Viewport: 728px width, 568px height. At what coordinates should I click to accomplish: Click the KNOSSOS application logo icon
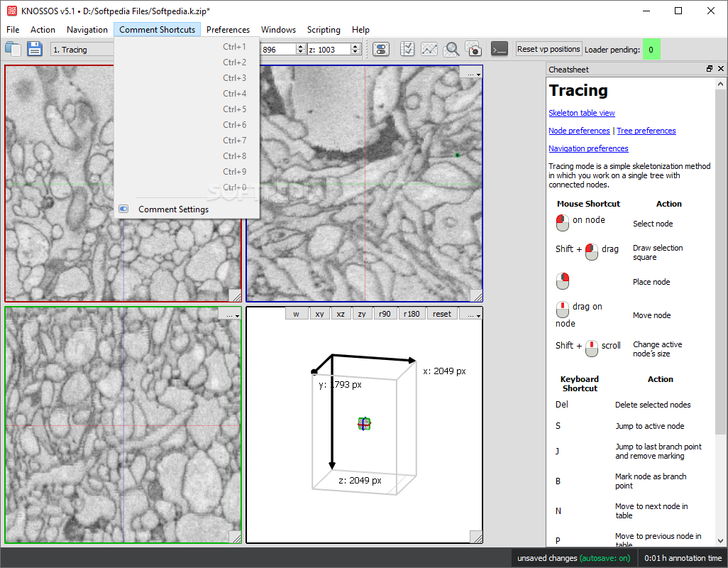(x=11, y=11)
